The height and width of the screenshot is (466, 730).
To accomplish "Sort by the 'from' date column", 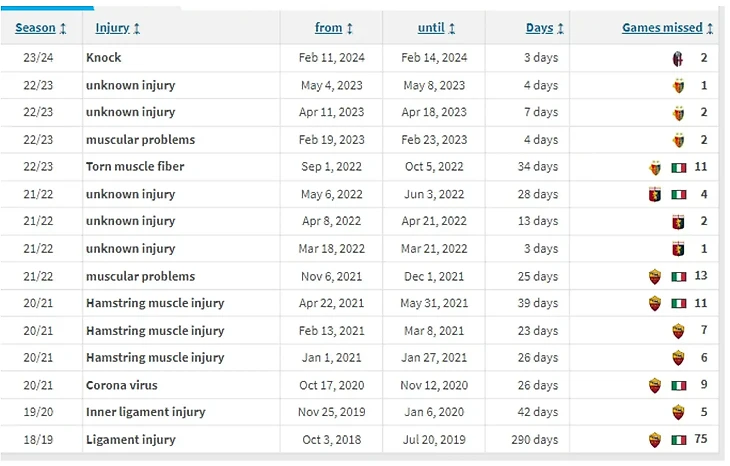I will [332, 28].
